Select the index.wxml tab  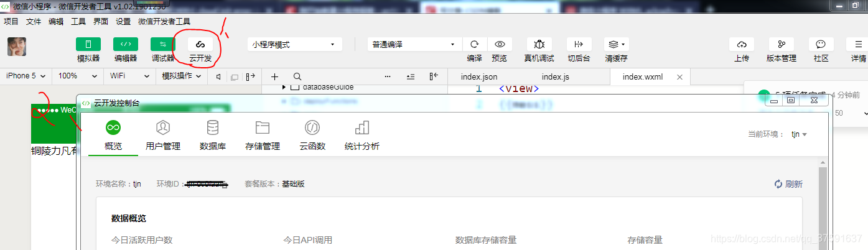[x=643, y=77]
